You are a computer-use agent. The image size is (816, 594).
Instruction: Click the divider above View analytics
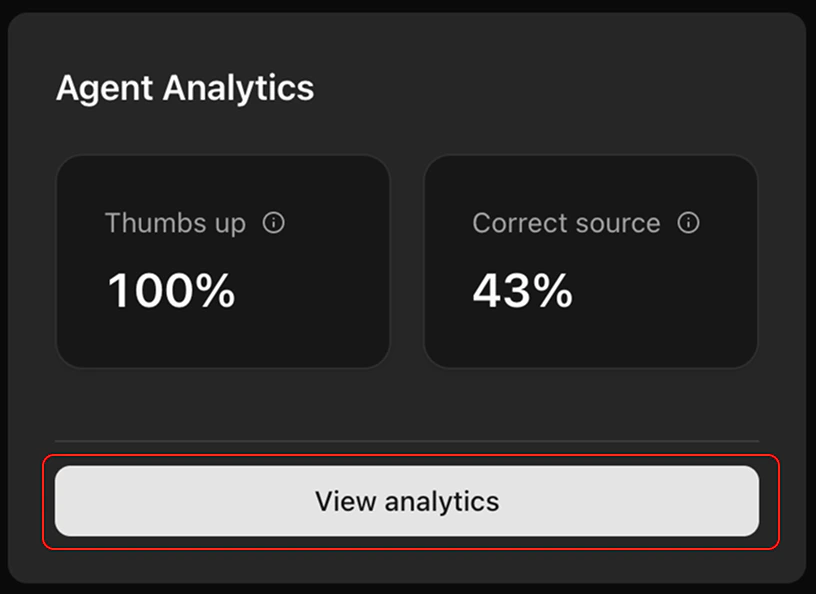407,443
